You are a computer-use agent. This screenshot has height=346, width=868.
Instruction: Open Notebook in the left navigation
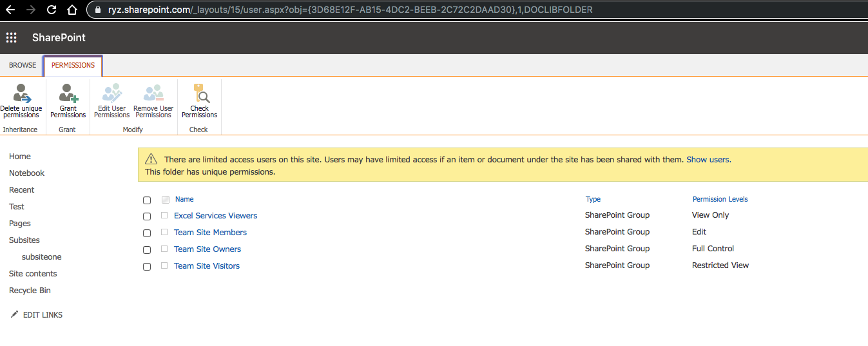pyautogui.click(x=27, y=173)
